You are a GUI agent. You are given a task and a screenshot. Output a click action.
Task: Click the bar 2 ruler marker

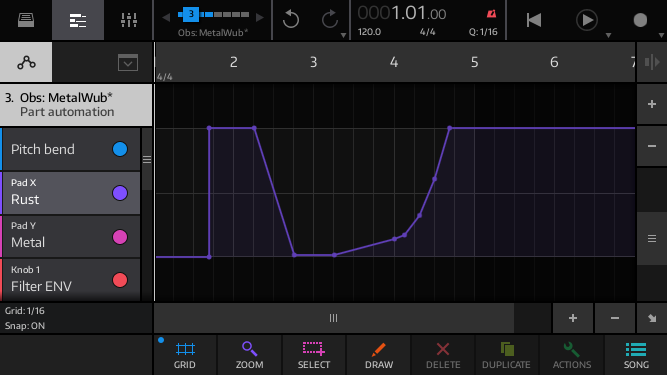pyautogui.click(x=234, y=62)
